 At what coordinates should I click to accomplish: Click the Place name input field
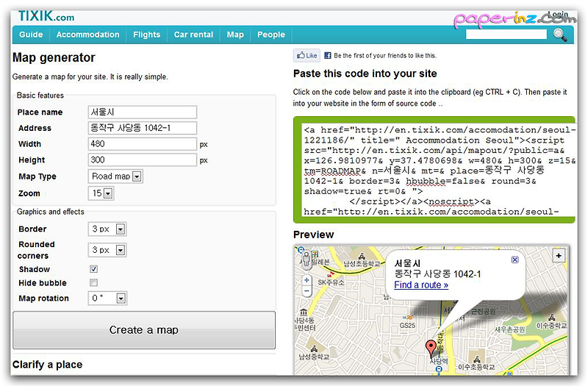143,112
